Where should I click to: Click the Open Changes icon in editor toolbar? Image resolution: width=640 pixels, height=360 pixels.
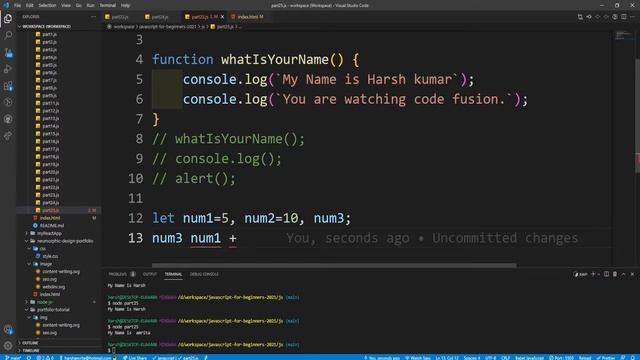[580, 17]
